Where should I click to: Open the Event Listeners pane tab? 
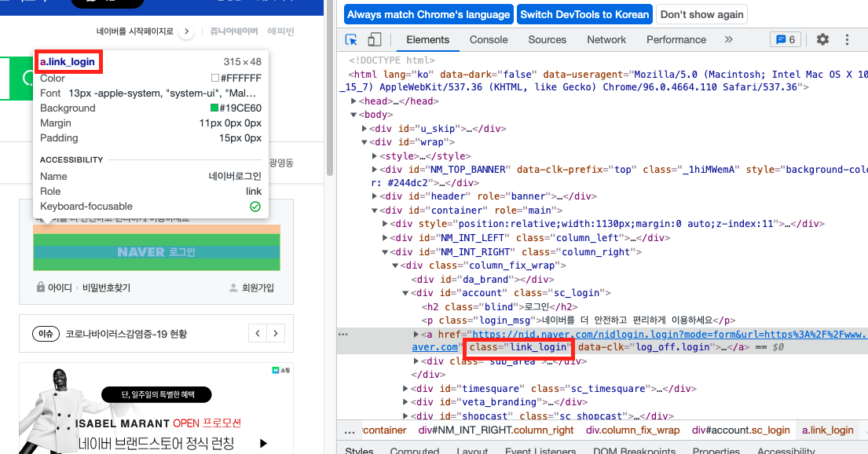(x=540, y=450)
